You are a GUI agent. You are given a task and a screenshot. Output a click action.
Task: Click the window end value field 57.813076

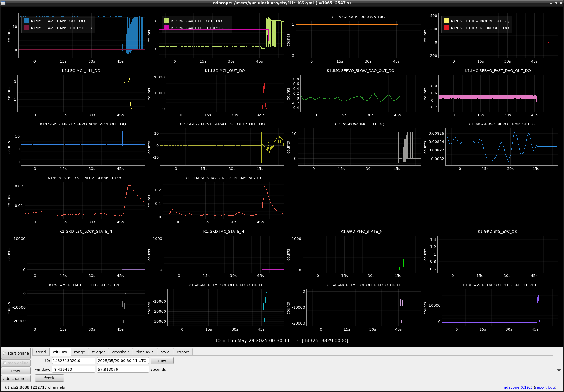point(123,369)
